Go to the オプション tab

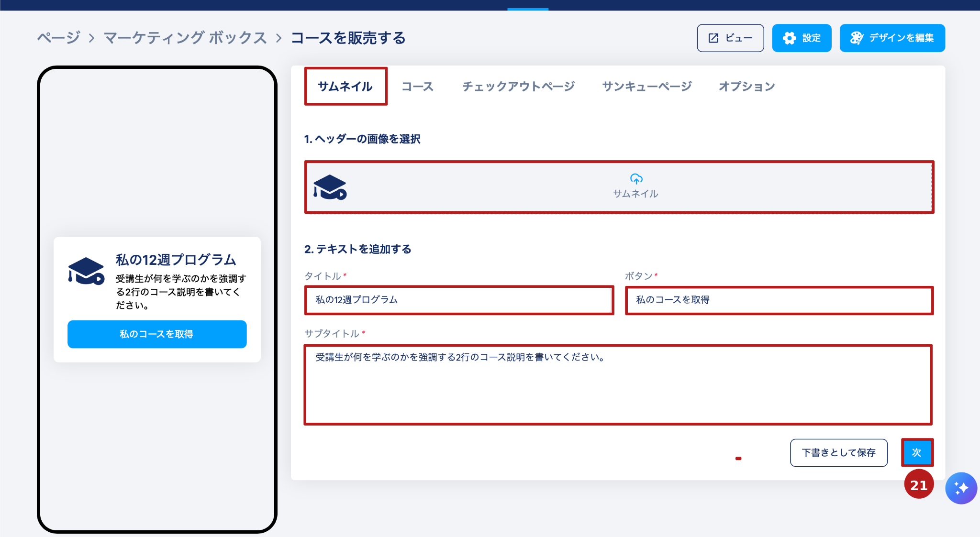point(746,87)
